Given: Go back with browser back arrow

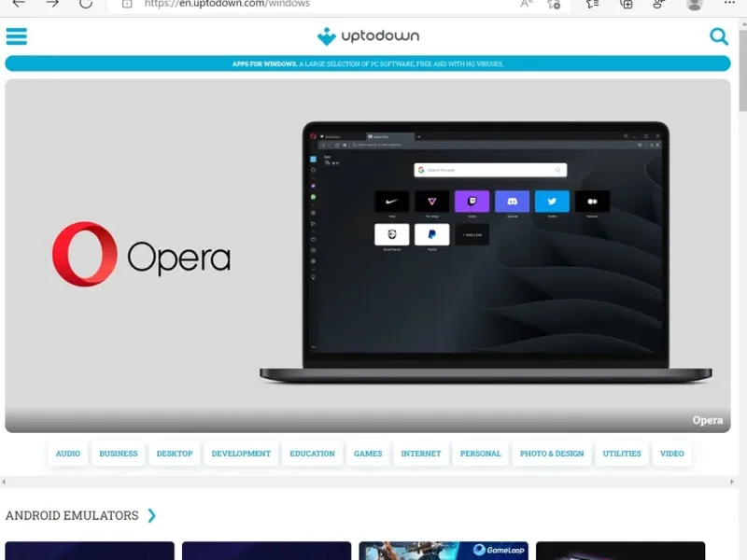Looking at the screenshot, I should 19,4.
